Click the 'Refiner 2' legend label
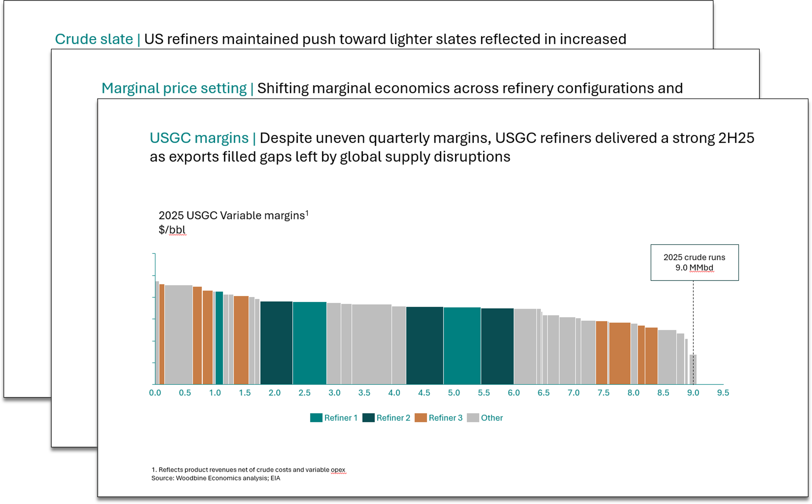This screenshot has width=812, height=504. click(x=394, y=418)
